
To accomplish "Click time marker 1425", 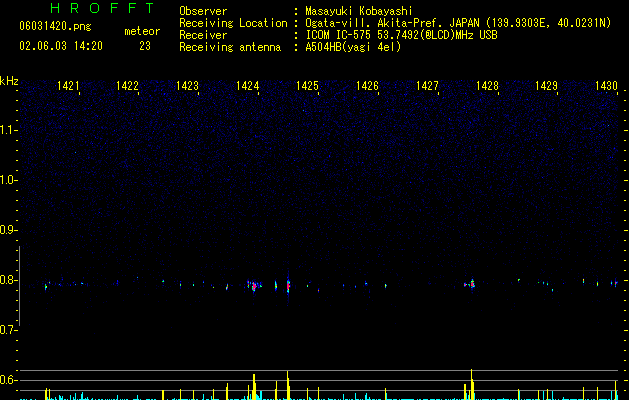I will click(x=307, y=86).
